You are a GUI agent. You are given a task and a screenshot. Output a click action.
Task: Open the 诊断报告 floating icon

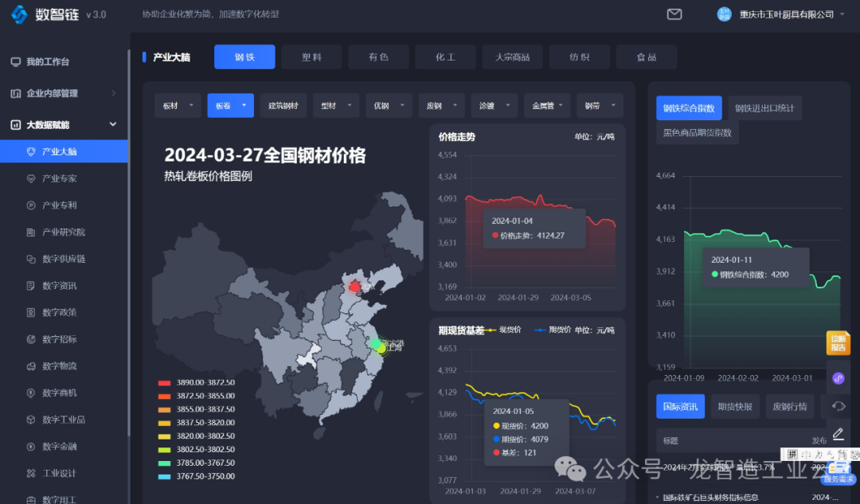coord(838,343)
